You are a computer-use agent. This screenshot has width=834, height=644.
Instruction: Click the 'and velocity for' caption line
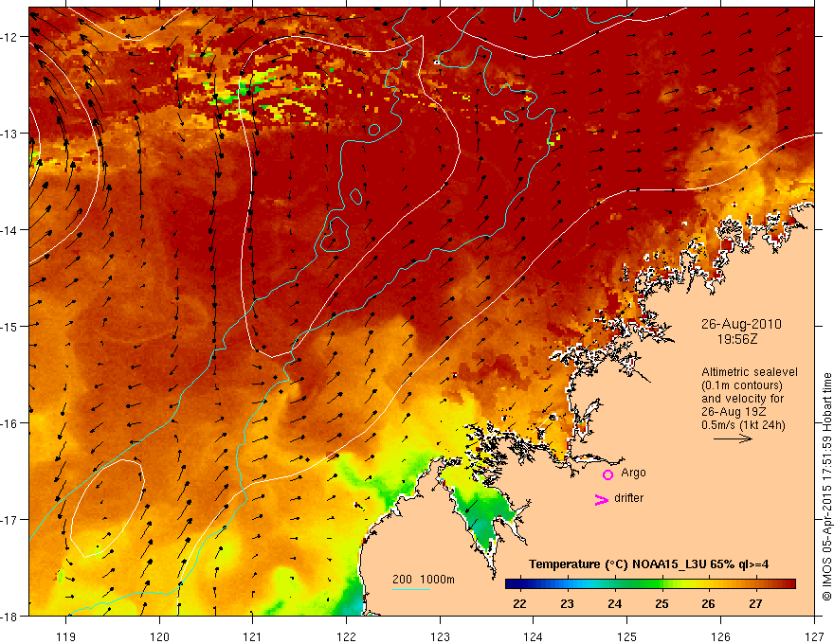[x=742, y=399]
